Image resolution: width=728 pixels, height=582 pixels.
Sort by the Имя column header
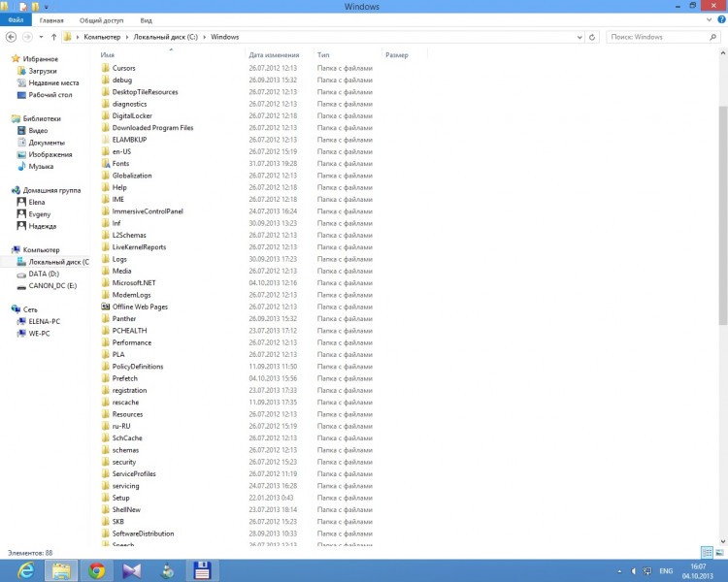click(x=107, y=54)
